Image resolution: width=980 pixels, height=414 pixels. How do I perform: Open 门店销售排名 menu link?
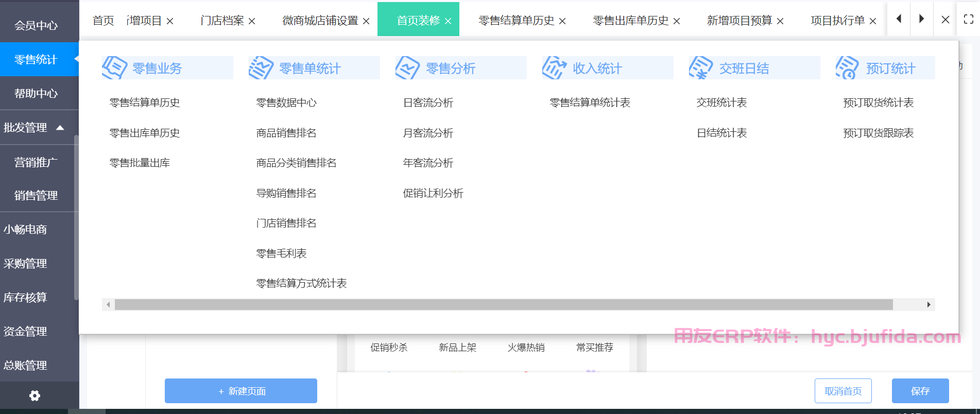pos(286,223)
